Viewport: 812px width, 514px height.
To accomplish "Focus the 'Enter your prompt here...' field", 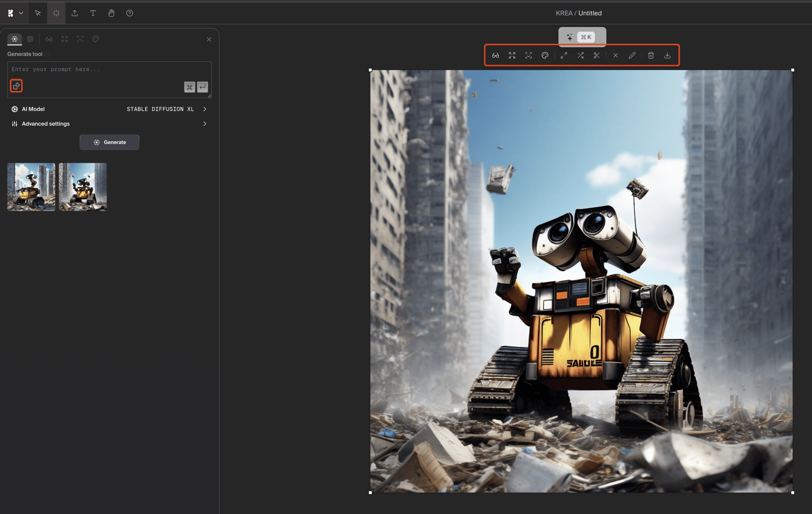I will pyautogui.click(x=109, y=80).
